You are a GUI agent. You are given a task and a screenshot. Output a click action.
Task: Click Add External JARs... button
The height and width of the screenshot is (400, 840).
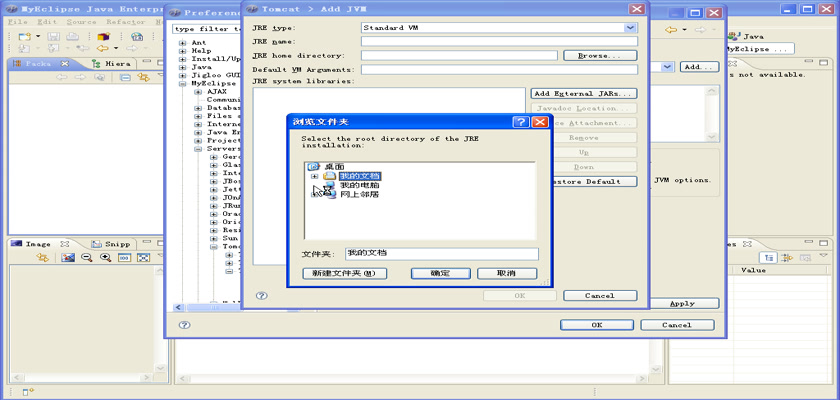click(x=583, y=94)
